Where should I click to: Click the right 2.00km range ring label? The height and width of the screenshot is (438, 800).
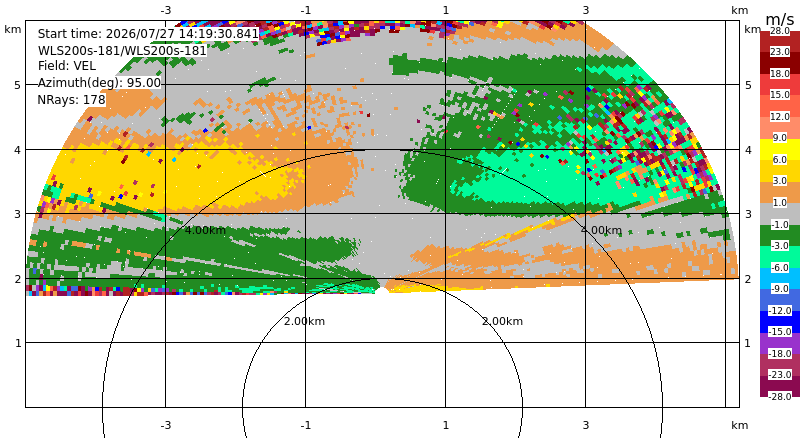(x=503, y=321)
